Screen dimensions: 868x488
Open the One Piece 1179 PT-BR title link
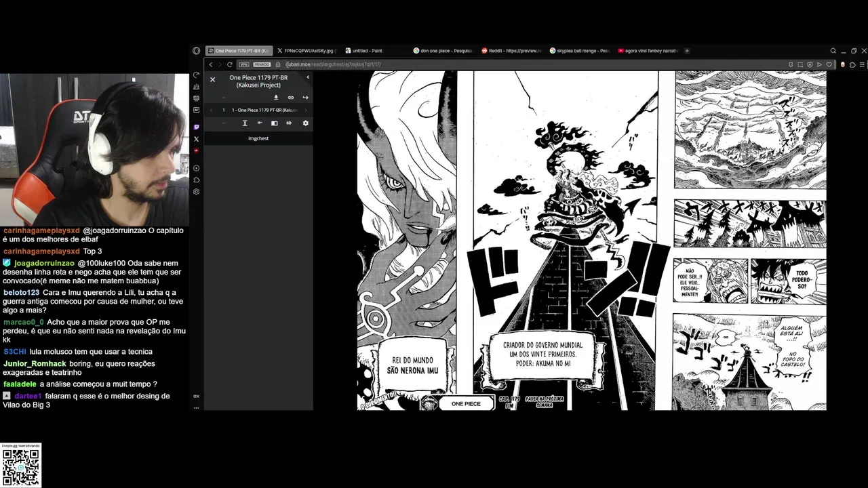(x=258, y=81)
